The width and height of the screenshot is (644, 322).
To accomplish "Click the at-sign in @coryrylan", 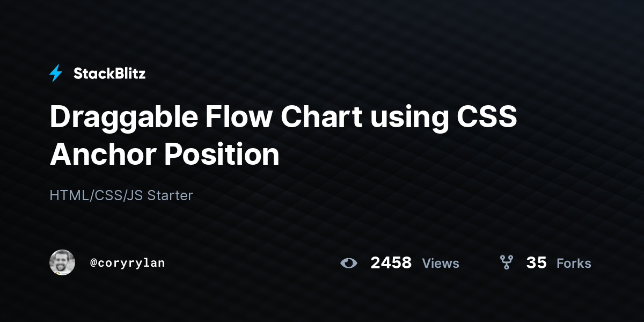I will click(93, 264).
